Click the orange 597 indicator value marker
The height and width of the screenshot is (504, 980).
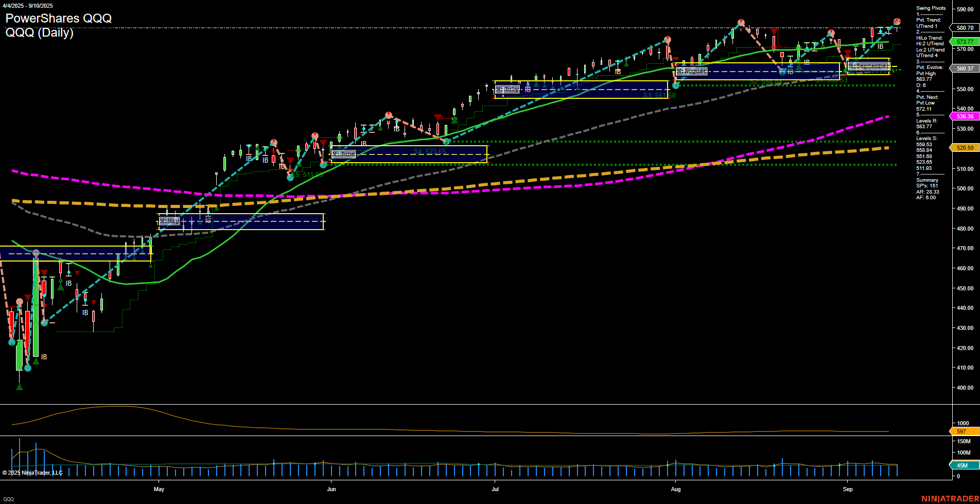coord(961,431)
